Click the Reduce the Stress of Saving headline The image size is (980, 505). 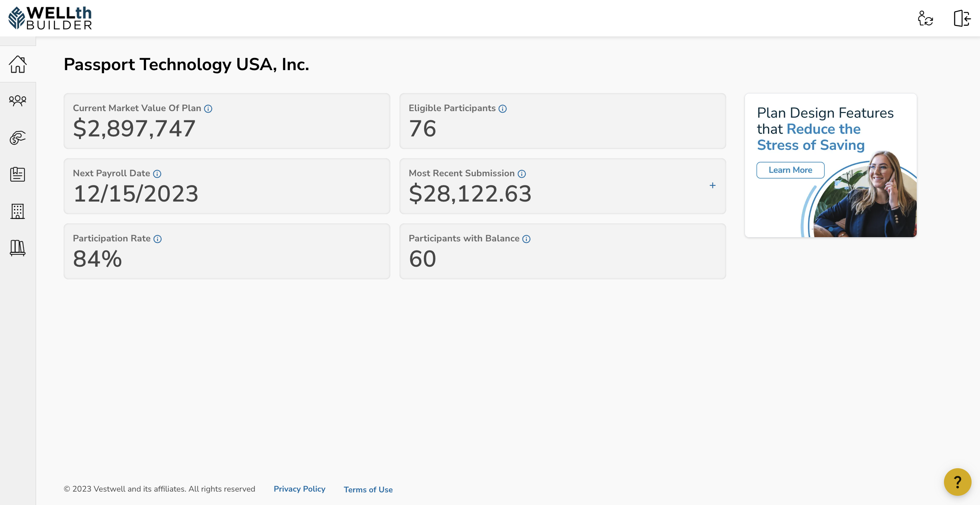click(x=811, y=137)
